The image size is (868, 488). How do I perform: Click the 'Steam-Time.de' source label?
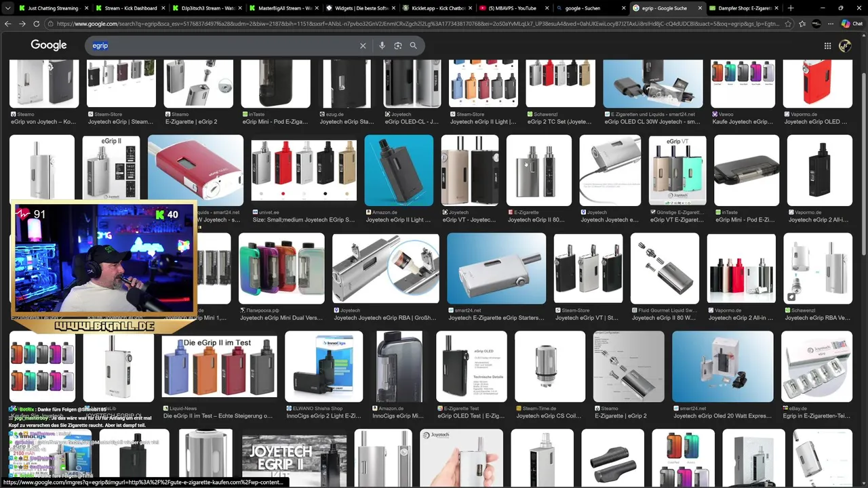[x=540, y=409]
